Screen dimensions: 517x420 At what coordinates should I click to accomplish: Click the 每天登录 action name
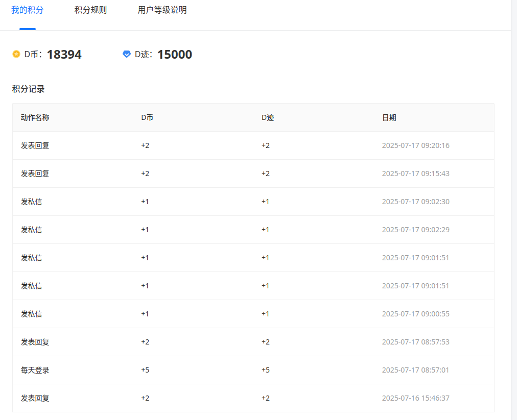(35, 370)
